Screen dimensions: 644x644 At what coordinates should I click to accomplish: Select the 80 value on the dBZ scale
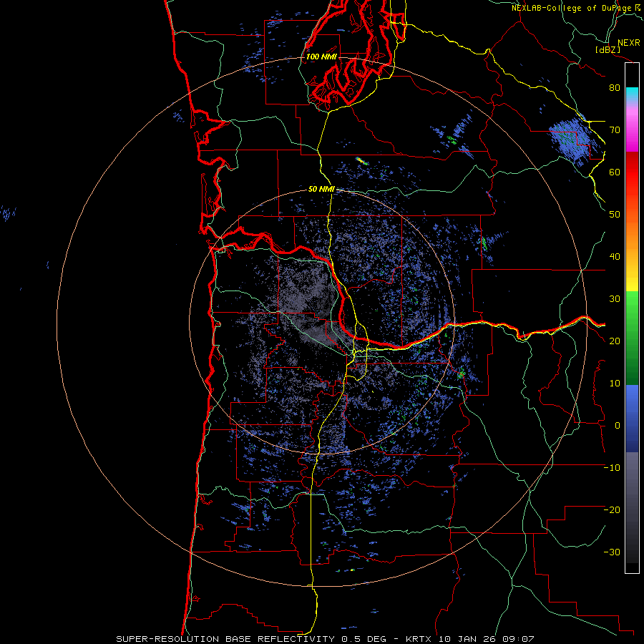click(x=615, y=87)
